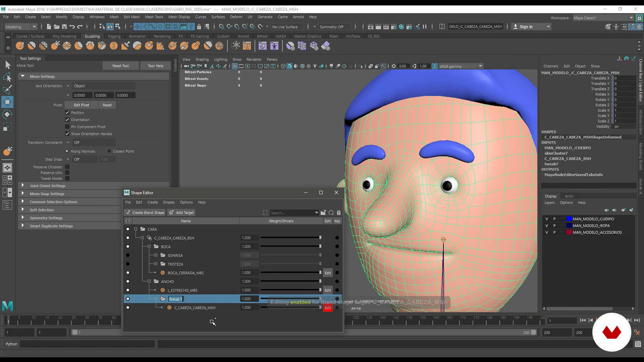This screenshot has width=644, height=362.
Task: Click the Save Scene icon
Action: click(x=64, y=26)
